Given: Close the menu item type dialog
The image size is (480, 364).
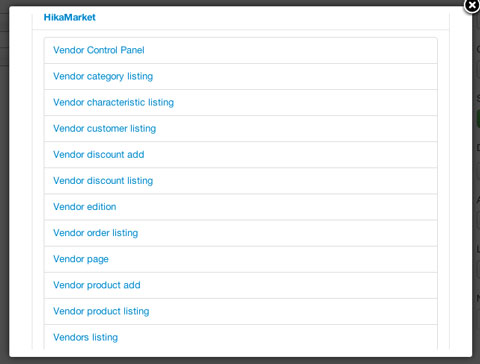Looking at the screenshot, I should pyautogui.click(x=472, y=6).
